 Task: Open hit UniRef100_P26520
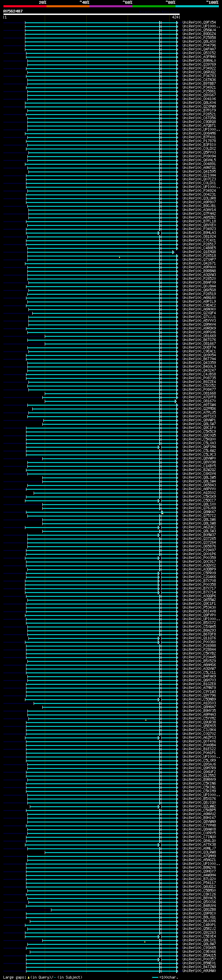coord(199,278)
